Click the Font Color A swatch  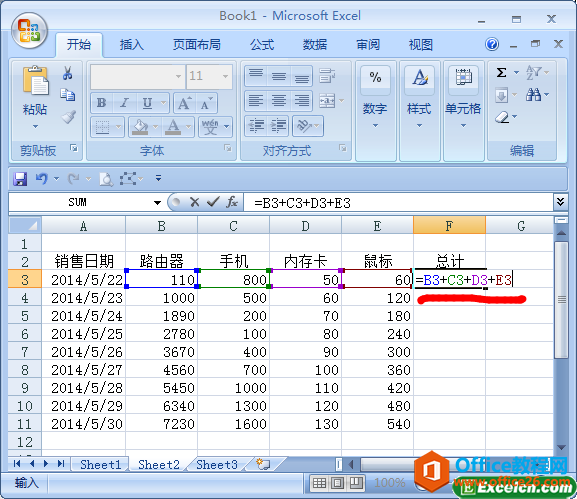coord(173,127)
